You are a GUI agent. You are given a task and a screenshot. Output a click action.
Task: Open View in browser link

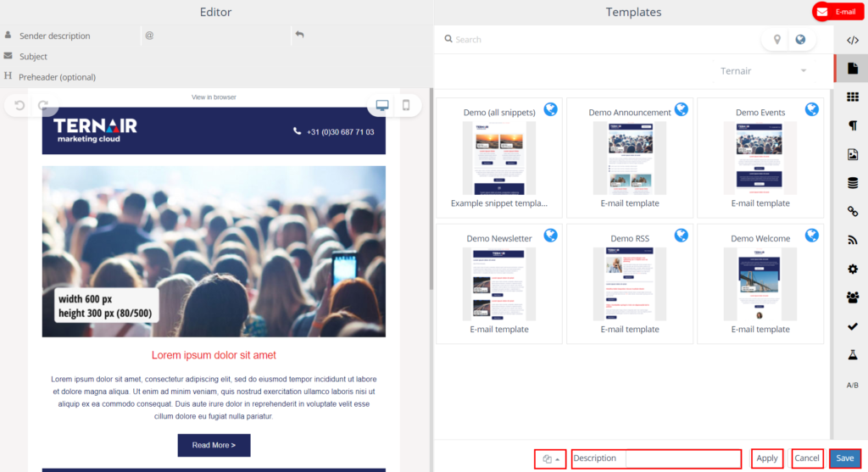pos(214,97)
